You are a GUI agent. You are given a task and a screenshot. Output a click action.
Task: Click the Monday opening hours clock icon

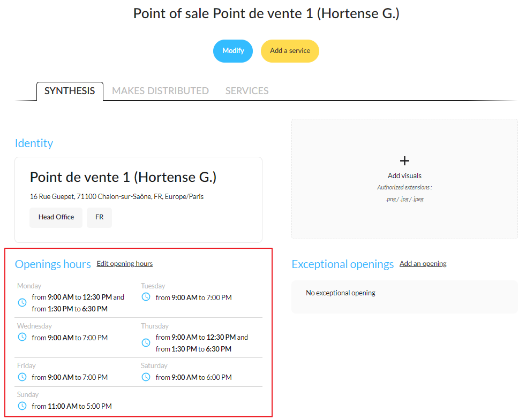pyautogui.click(x=22, y=303)
